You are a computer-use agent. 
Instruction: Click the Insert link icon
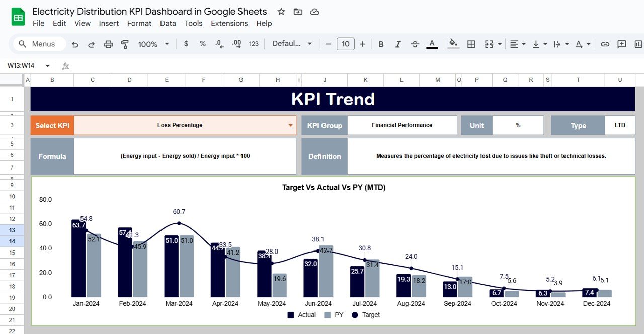(x=605, y=44)
